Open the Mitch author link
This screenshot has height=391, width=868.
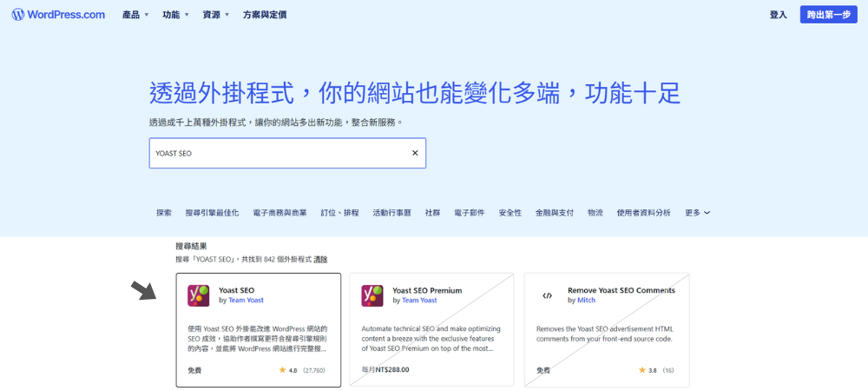coord(586,300)
